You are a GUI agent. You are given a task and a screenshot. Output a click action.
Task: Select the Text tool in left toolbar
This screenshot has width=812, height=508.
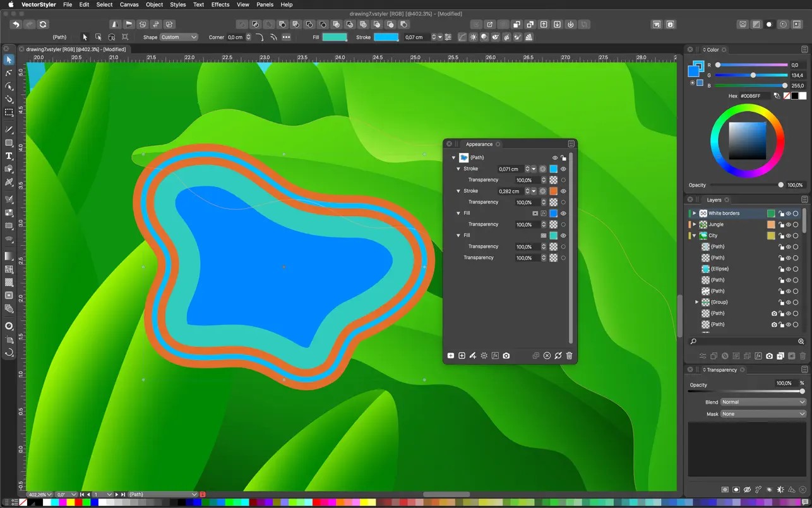pos(9,156)
